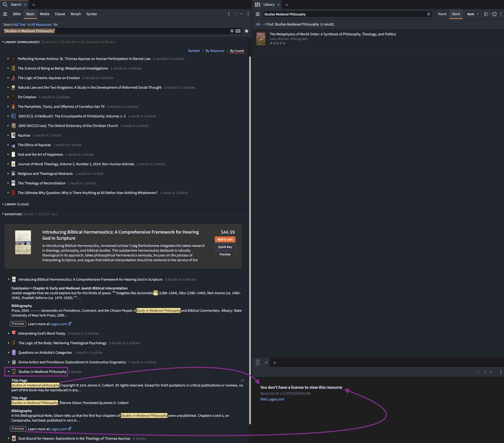Preview the Studies in Medieval Philosophy book
The width and height of the screenshot is (504, 443).
pos(18,429)
